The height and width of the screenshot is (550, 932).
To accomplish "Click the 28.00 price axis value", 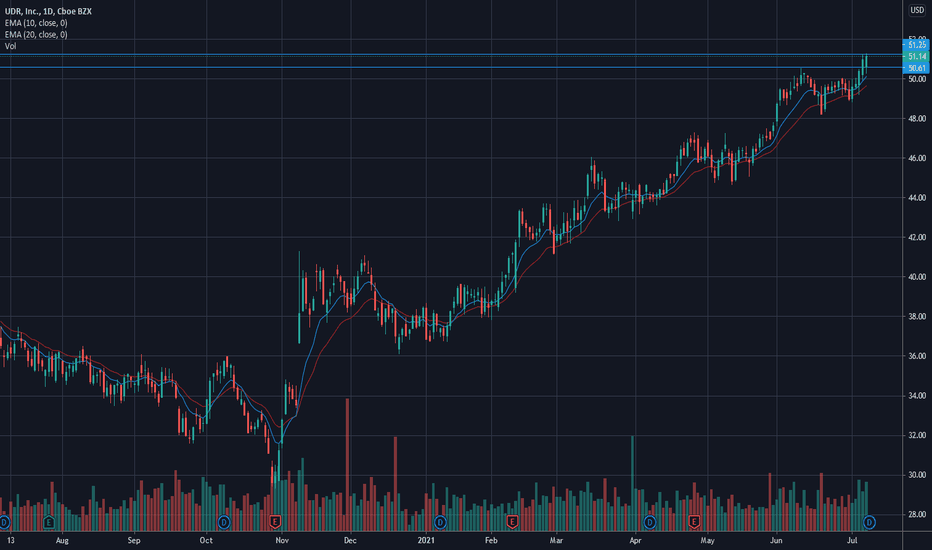I will click(917, 514).
